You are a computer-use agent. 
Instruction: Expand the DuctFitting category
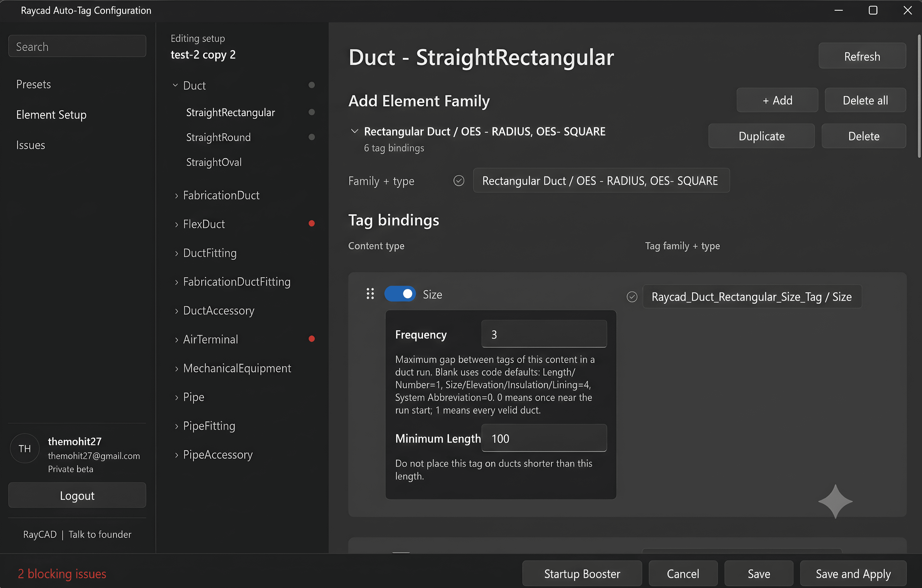pyautogui.click(x=176, y=253)
